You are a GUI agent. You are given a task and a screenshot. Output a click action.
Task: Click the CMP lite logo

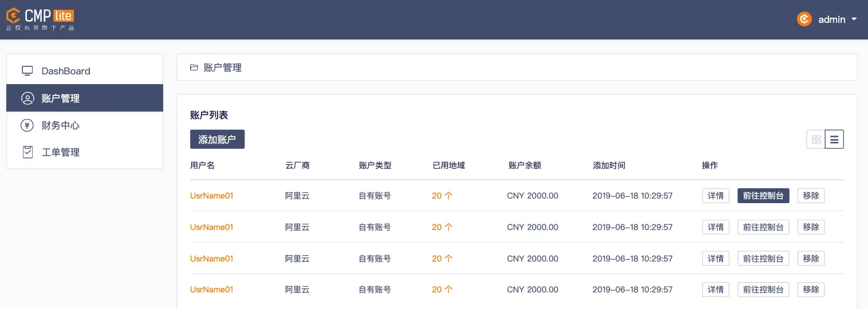pyautogui.click(x=40, y=19)
